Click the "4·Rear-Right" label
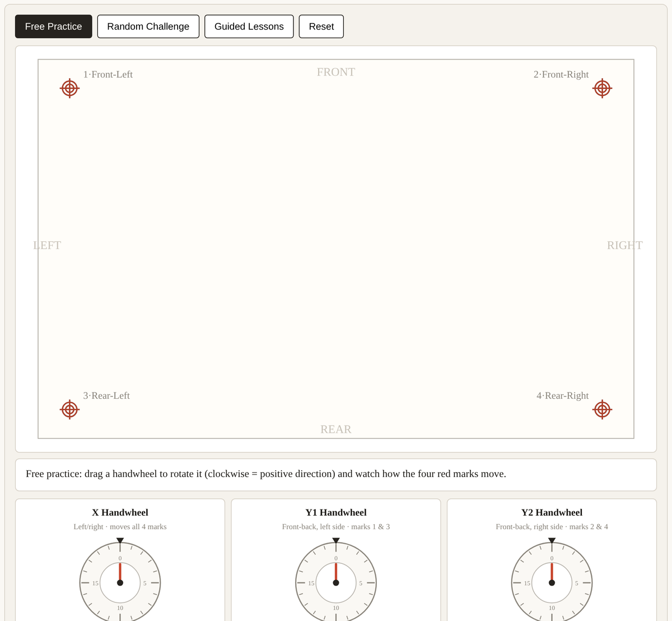Image resolution: width=672 pixels, height=621 pixels. click(x=563, y=395)
